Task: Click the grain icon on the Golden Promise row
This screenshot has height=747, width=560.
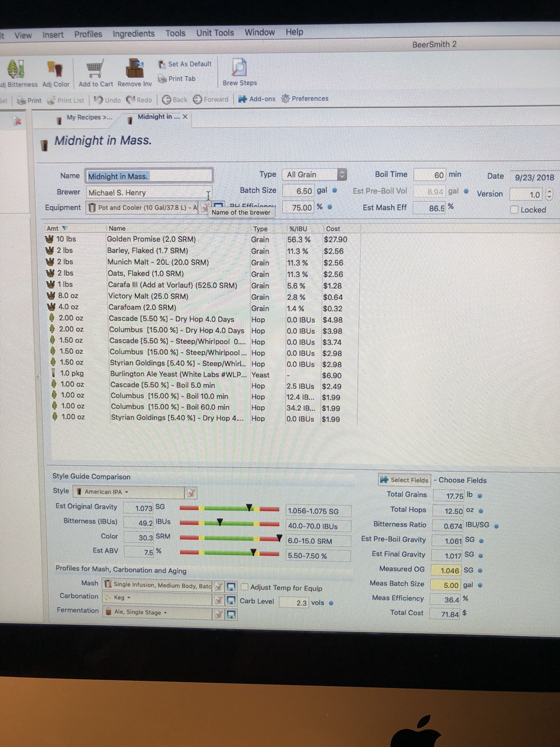Action: click(49, 239)
